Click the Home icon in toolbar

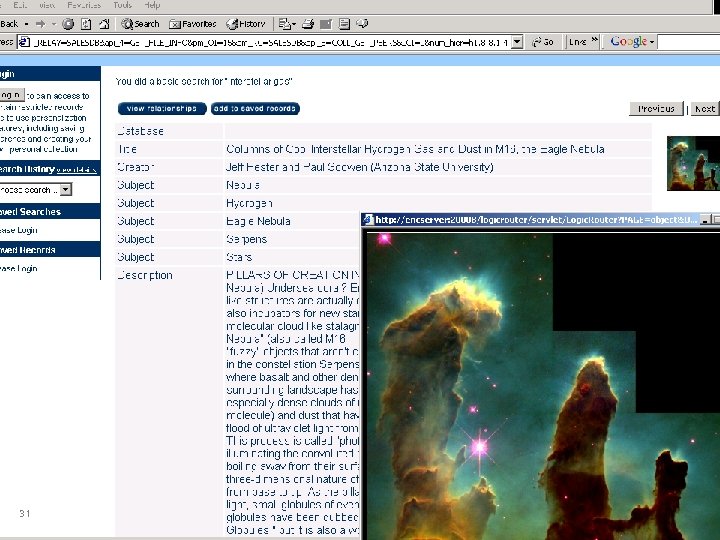(x=104, y=24)
